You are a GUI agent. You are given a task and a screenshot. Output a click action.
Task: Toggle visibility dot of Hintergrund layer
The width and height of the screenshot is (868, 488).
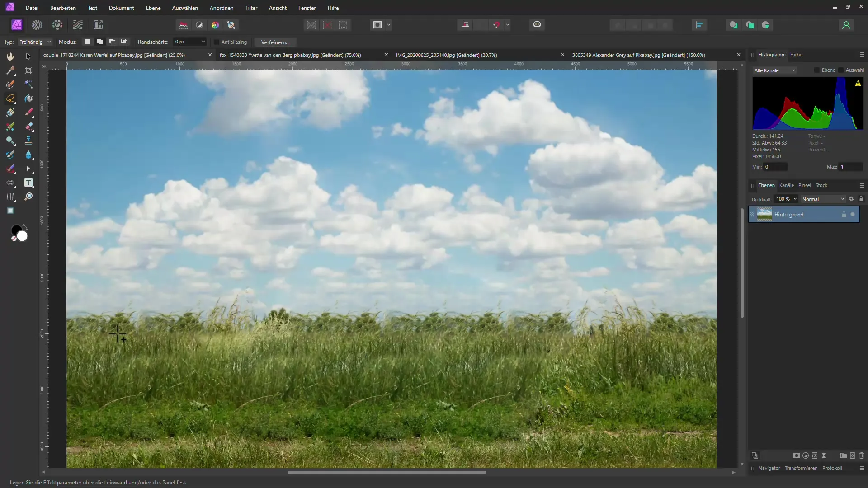[853, 214]
